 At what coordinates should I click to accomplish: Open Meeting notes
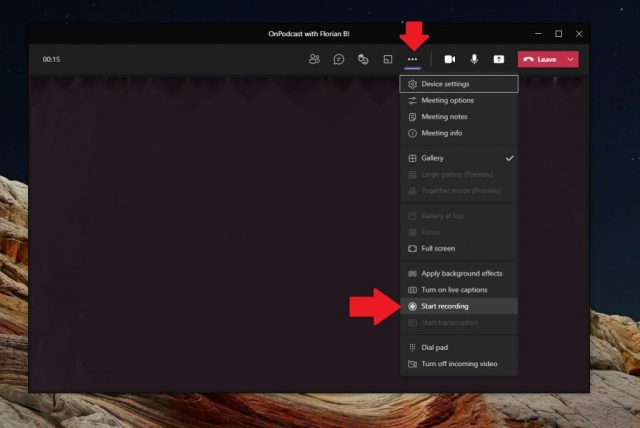pyautogui.click(x=459, y=117)
